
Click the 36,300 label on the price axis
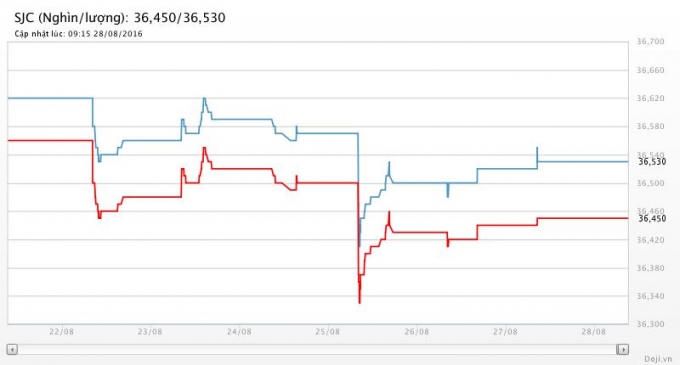[650, 324]
